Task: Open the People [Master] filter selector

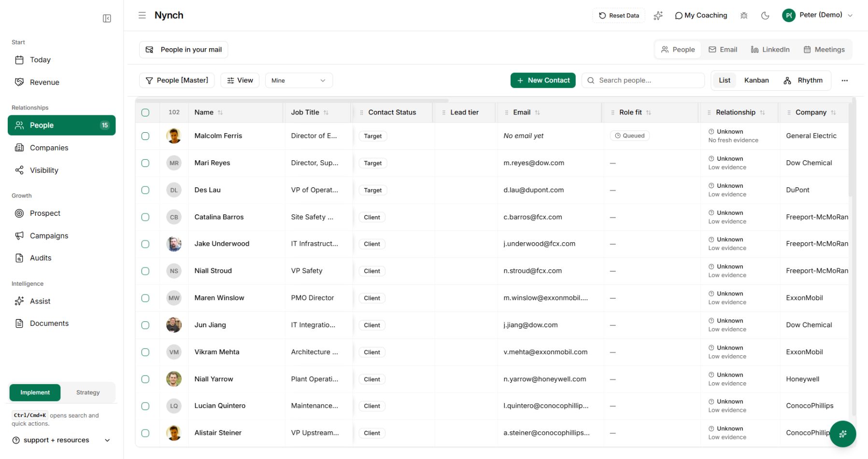Action: pyautogui.click(x=177, y=80)
